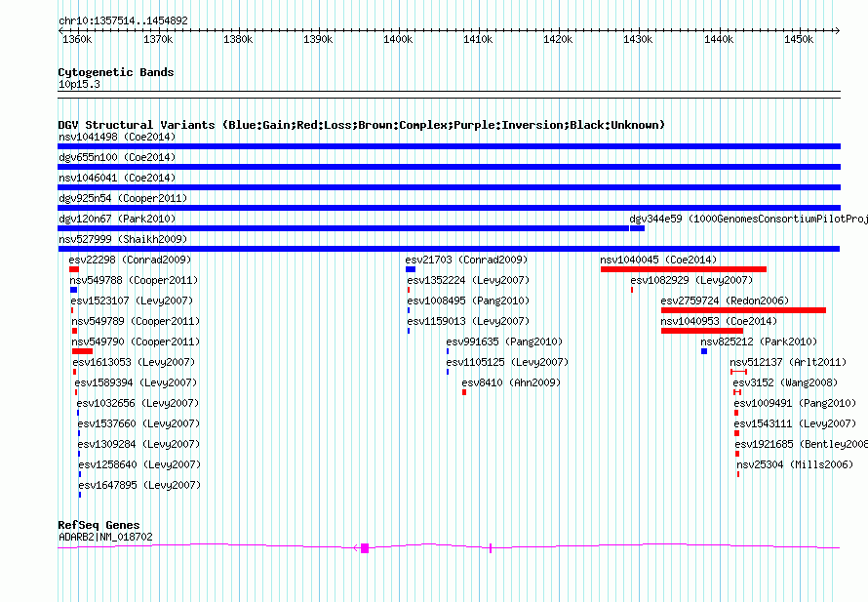Image resolution: width=868 pixels, height=602 pixels.
Task: Click the esv1008495 (Pang2010) label
Action: tap(468, 301)
